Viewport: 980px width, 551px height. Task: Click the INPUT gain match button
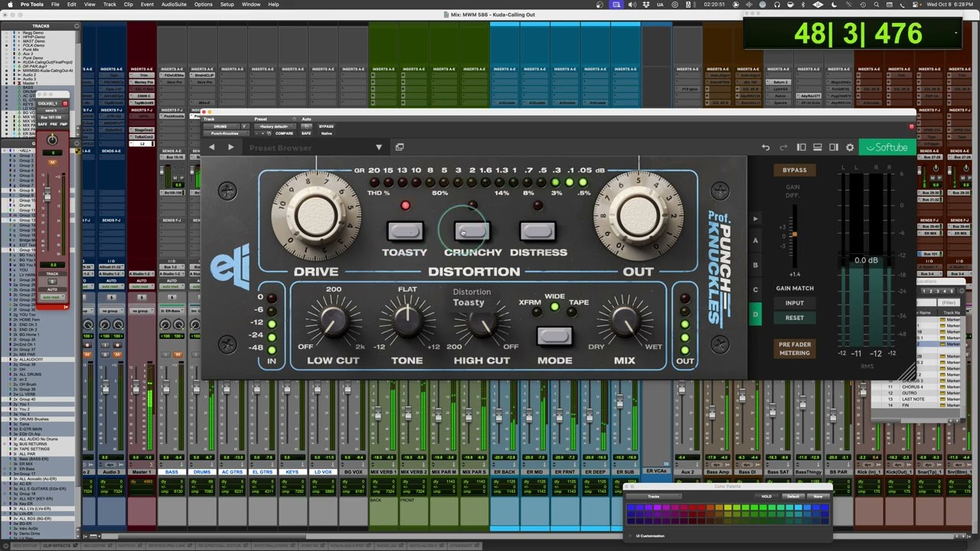[795, 303]
